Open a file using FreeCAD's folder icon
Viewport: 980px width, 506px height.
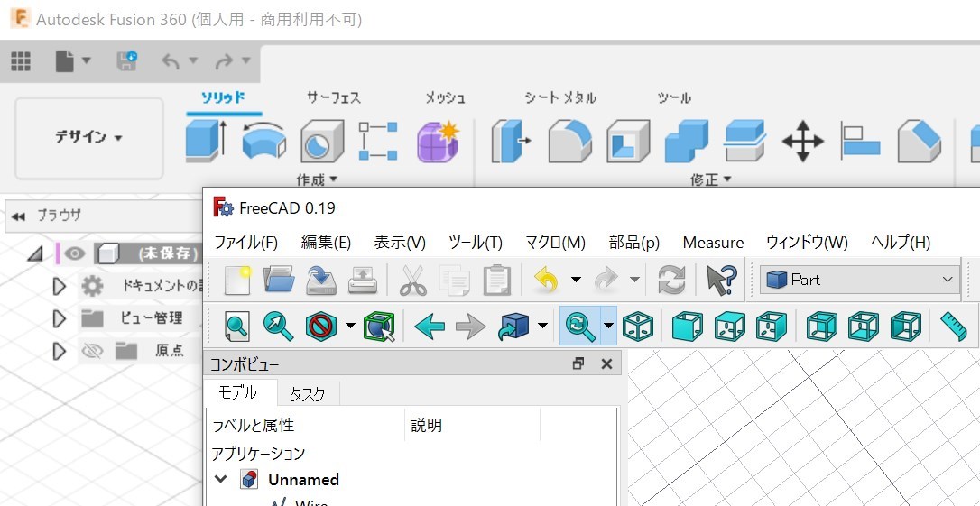(x=279, y=280)
